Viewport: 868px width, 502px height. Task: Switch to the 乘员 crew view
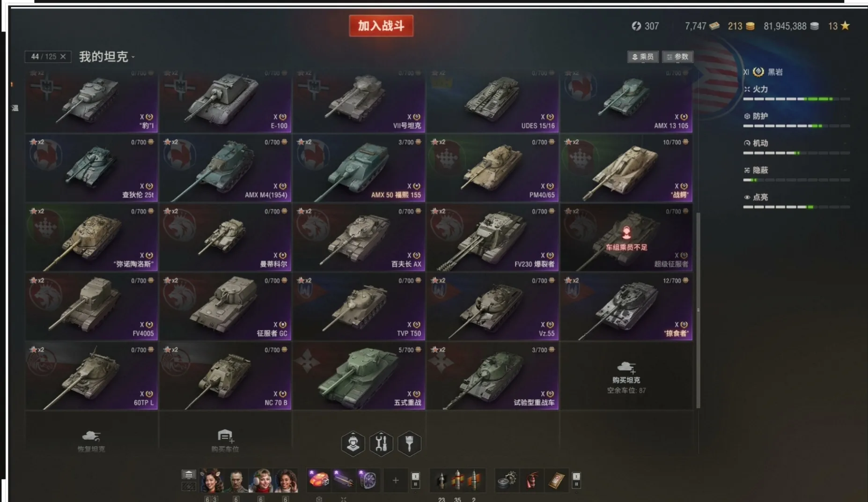643,57
